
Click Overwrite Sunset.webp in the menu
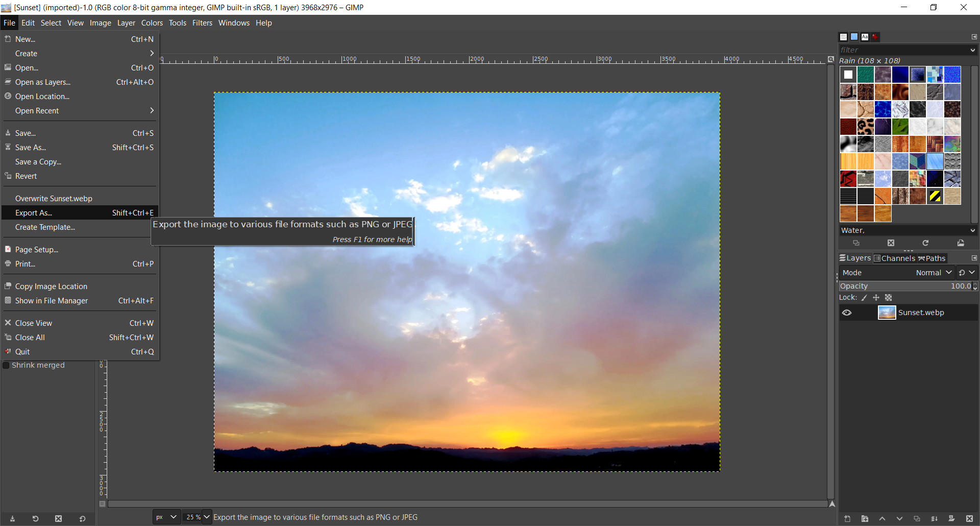(54, 199)
